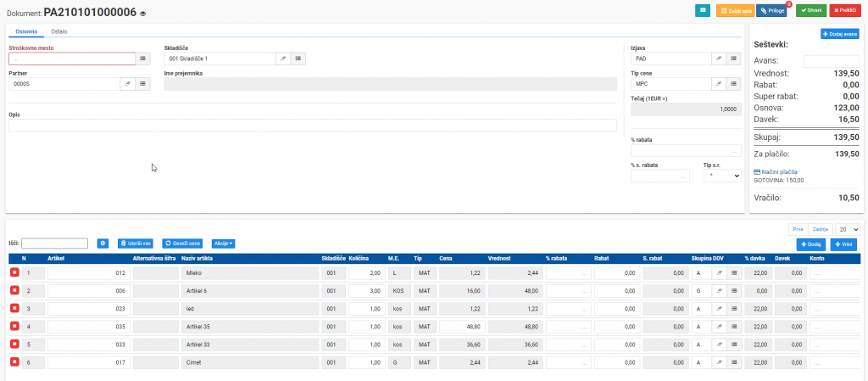
Task: Open Skupina DDV list in the Artikel 33 row
Action: (x=734, y=344)
